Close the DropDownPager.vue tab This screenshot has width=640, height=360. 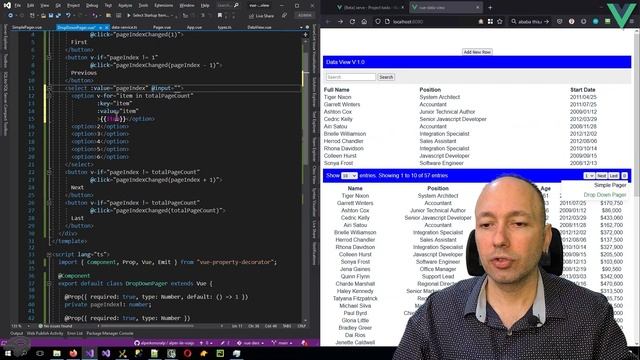tap(107, 27)
